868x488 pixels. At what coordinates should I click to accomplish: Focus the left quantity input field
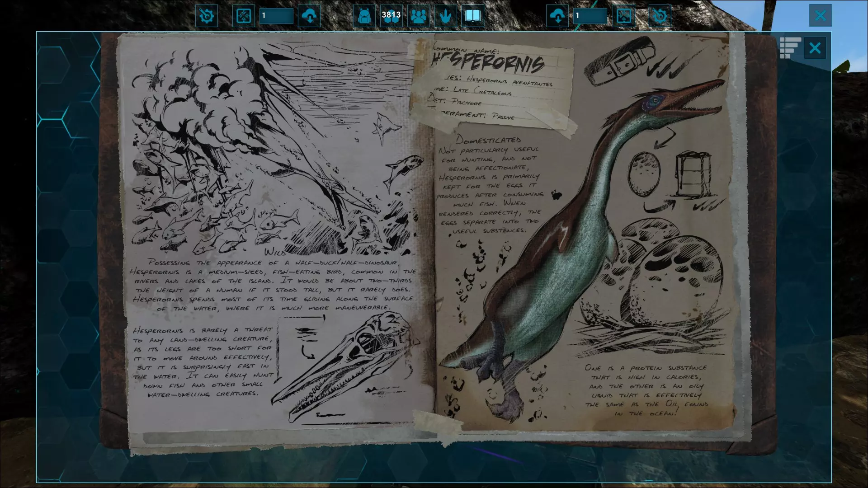(x=276, y=16)
